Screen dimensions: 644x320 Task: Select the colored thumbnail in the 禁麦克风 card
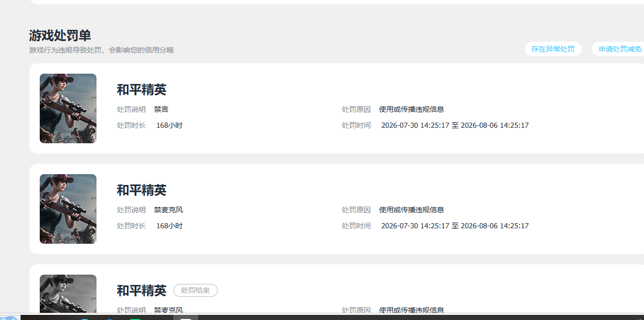68,209
